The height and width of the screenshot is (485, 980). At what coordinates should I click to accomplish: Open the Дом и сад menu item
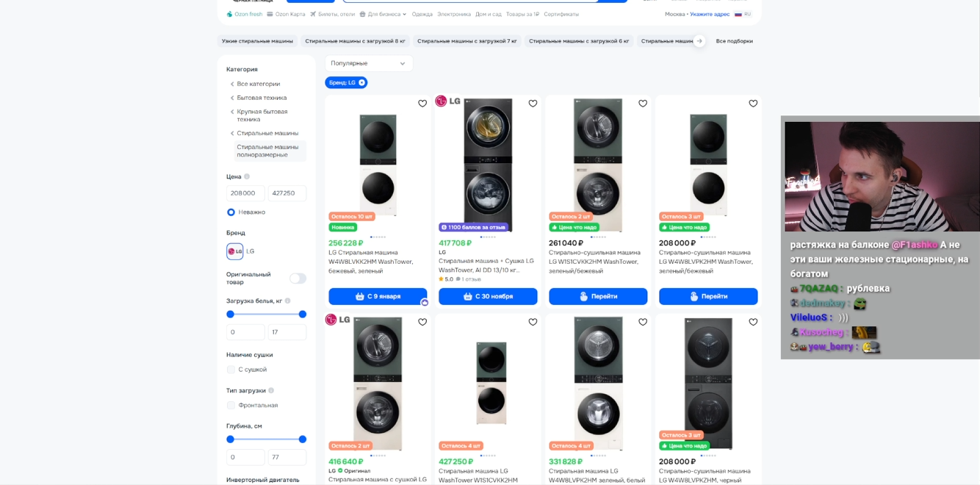[489, 14]
